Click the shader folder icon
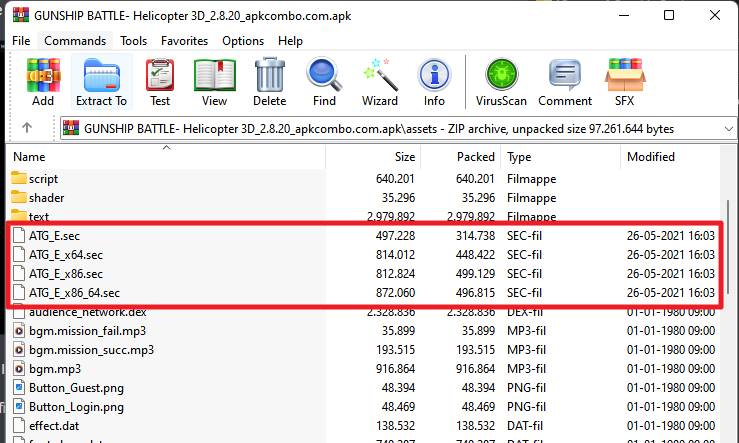This screenshot has height=443, width=739. (x=19, y=197)
